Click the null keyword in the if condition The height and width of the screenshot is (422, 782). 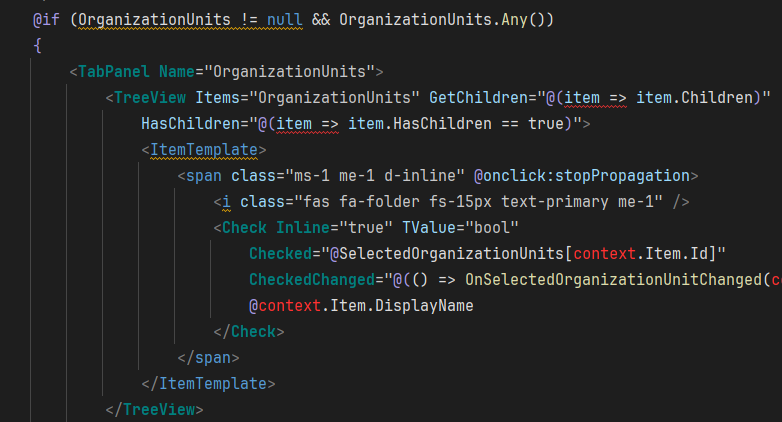272,20
